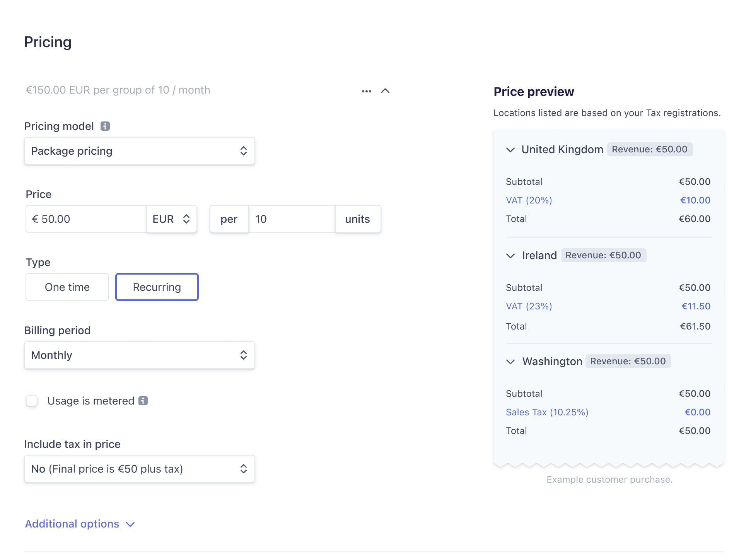Open the Include tax in price dropdown
The image size is (751, 560).
tap(139, 469)
